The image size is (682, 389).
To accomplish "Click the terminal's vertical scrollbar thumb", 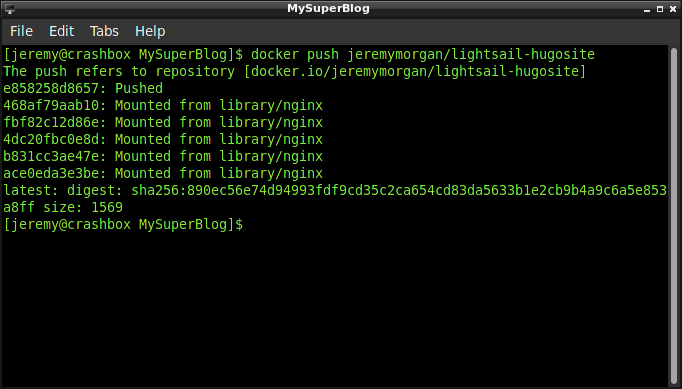I will click(x=674, y=215).
